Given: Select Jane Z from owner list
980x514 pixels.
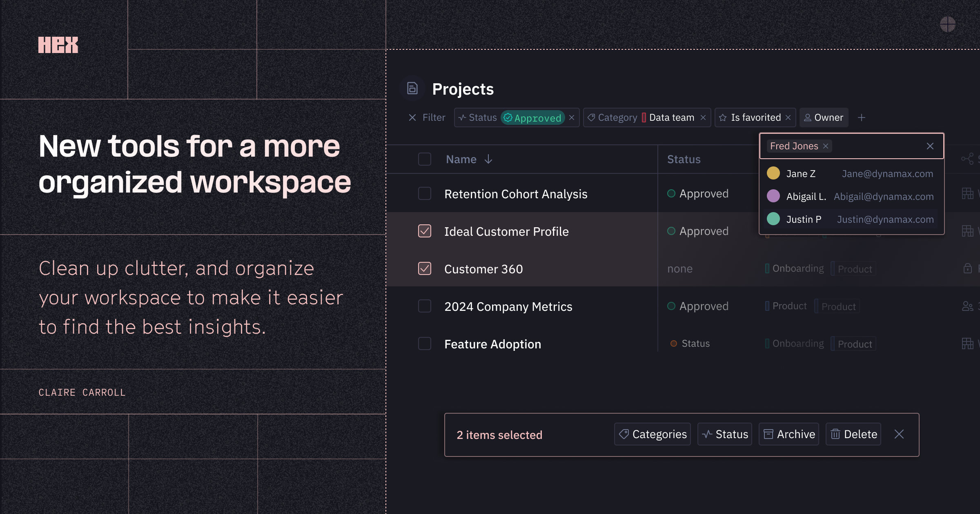Looking at the screenshot, I should point(852,174).
